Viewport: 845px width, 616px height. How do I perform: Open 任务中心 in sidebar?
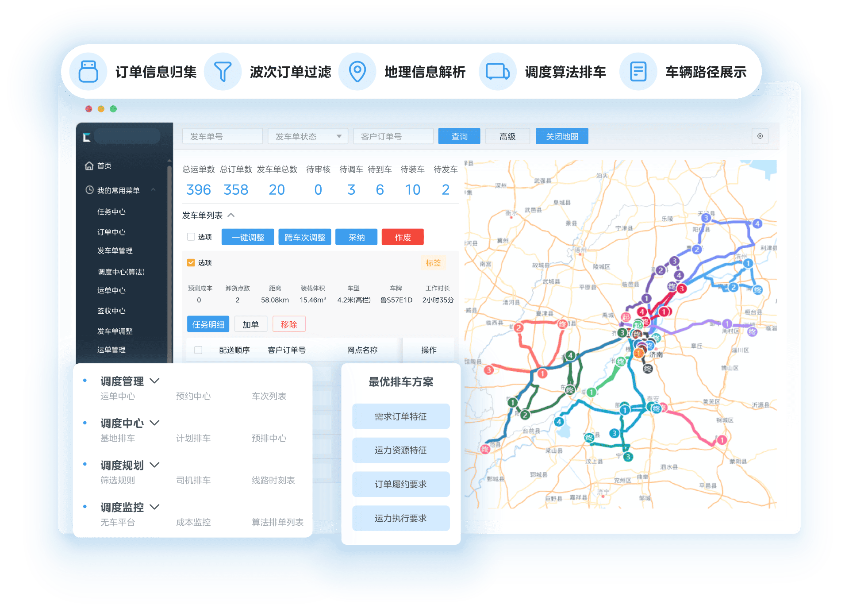111,212
